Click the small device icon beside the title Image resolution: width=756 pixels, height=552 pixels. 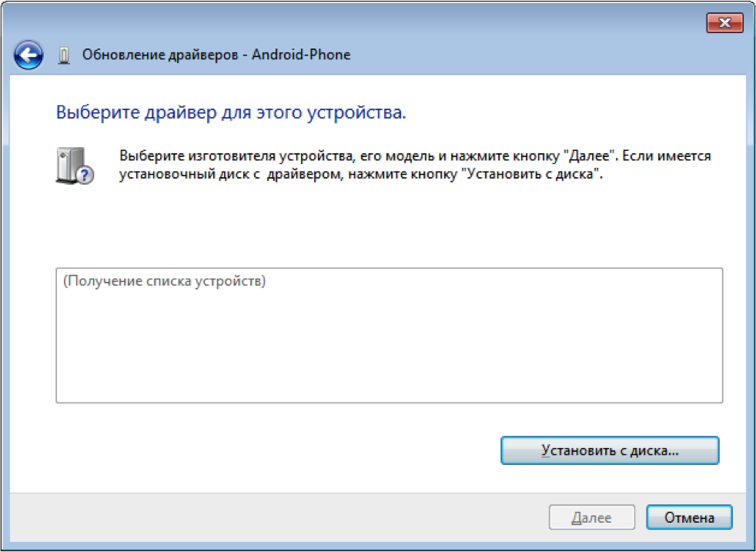[x=65, y=55]
